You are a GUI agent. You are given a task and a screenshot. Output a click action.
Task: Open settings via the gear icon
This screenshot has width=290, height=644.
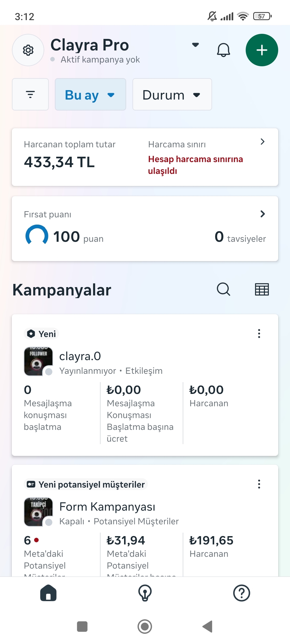click(x=28, y=50)
